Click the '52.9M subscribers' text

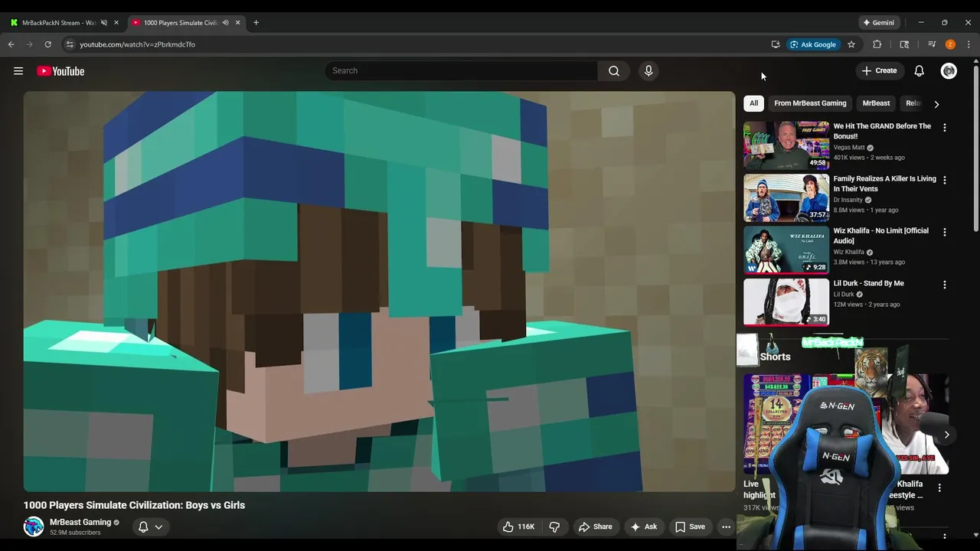pyautogui.click(x=75, y=533)
